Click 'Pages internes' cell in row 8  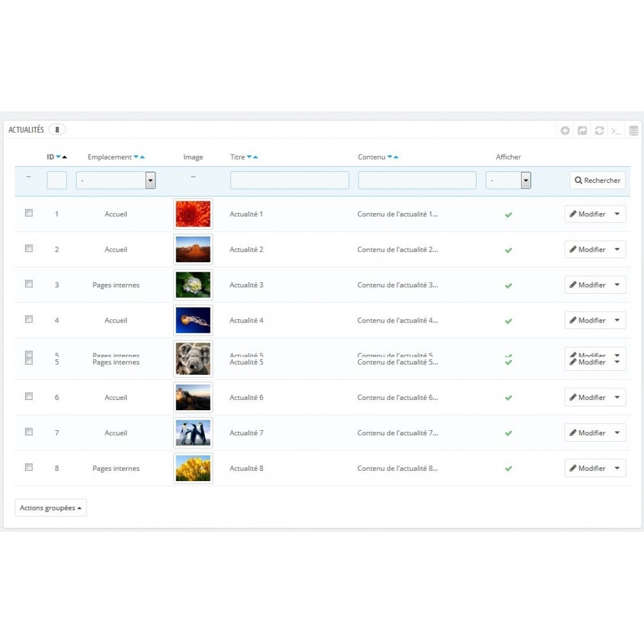tap(116, 468)
